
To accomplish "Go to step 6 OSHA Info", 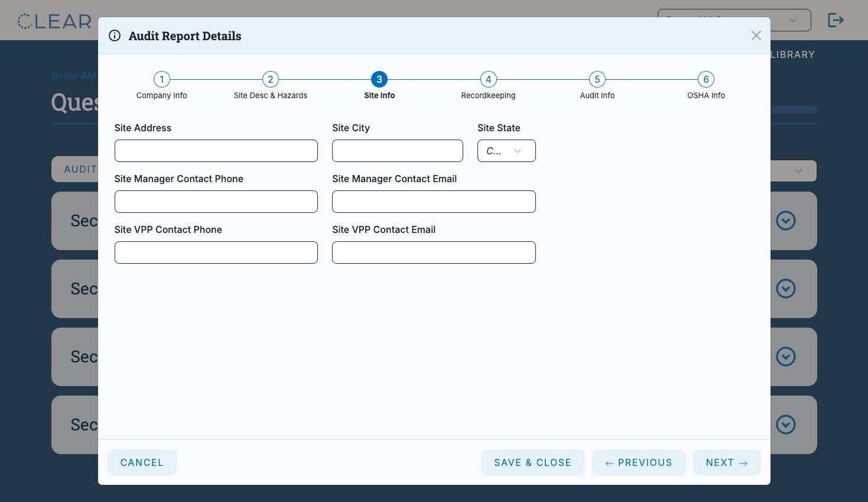I will point(706,79).
